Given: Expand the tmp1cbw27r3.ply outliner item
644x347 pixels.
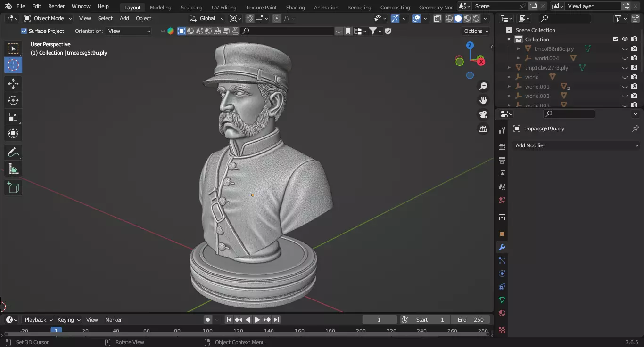Looking at the screenshot, I should point(509,68).
